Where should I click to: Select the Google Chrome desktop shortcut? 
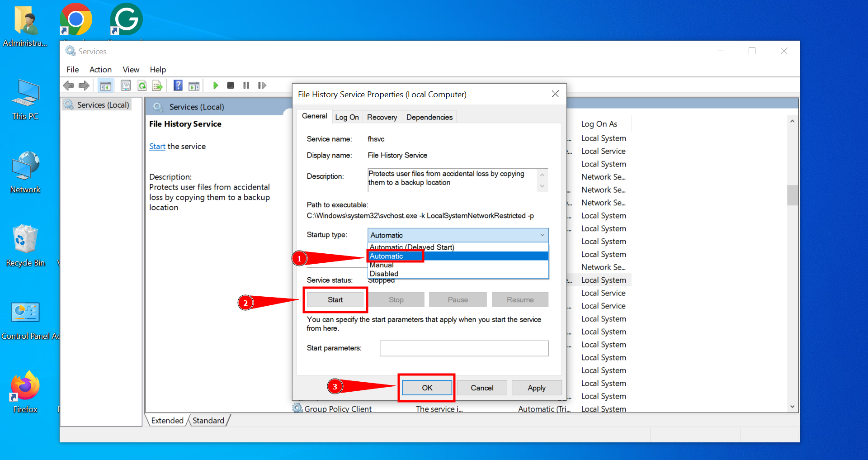(76, 19)
